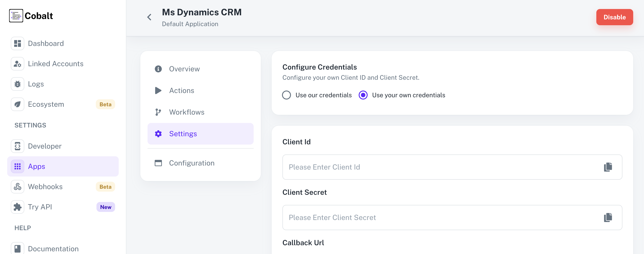Select the Use our credentials option
The width and height of the screenshot is (644, 254).
(x=286, y=95)
